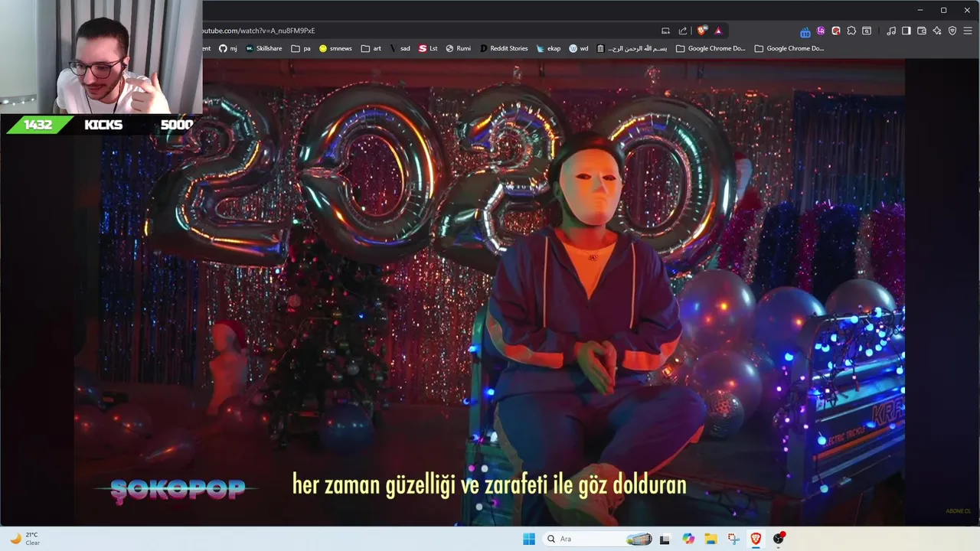The image size is (980, 551).
Task: Click the purple extension icon
Action: point(821,31)
